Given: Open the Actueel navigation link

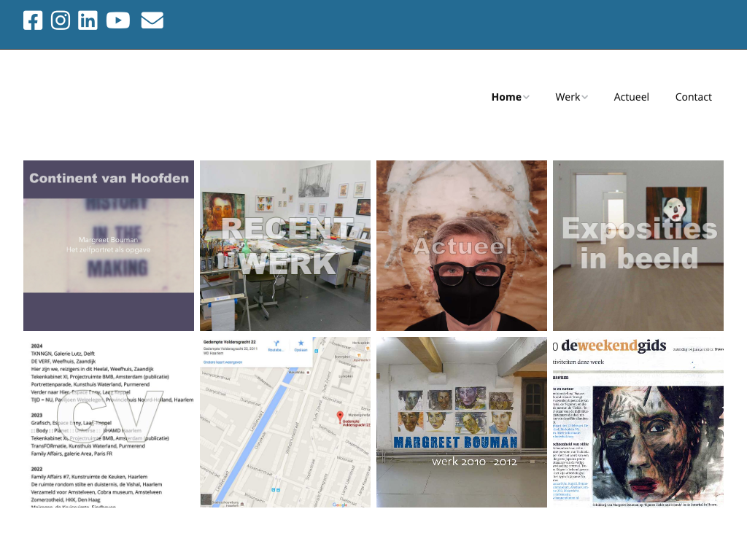Looking at the screenshot, I should tap(631, 97).
